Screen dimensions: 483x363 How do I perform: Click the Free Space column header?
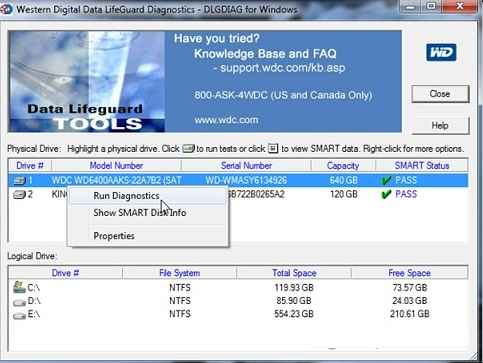click(x=409, y=273)
